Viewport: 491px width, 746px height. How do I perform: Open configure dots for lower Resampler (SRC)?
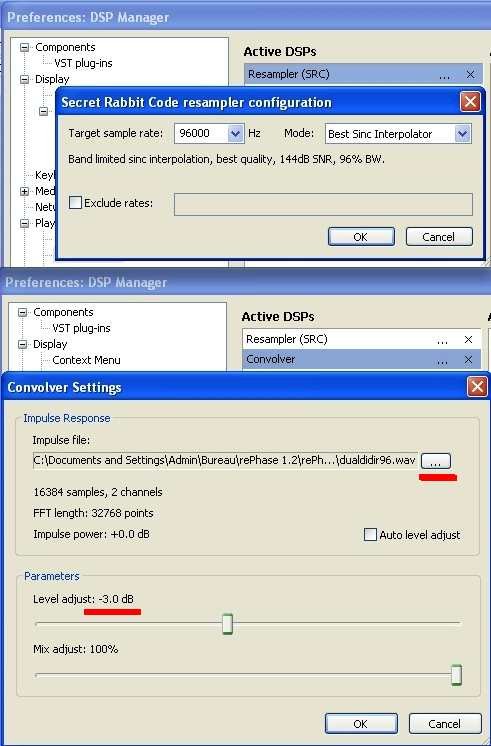(442, 340)
